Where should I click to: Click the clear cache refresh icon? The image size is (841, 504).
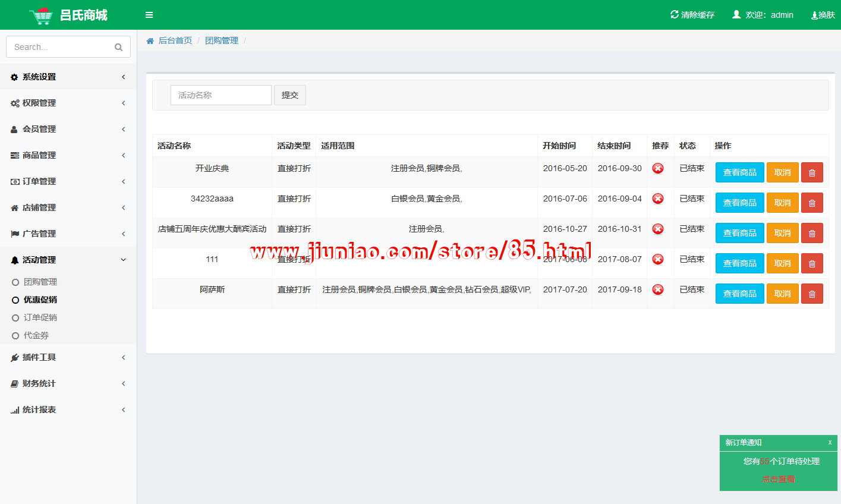(x=674, y=14)
